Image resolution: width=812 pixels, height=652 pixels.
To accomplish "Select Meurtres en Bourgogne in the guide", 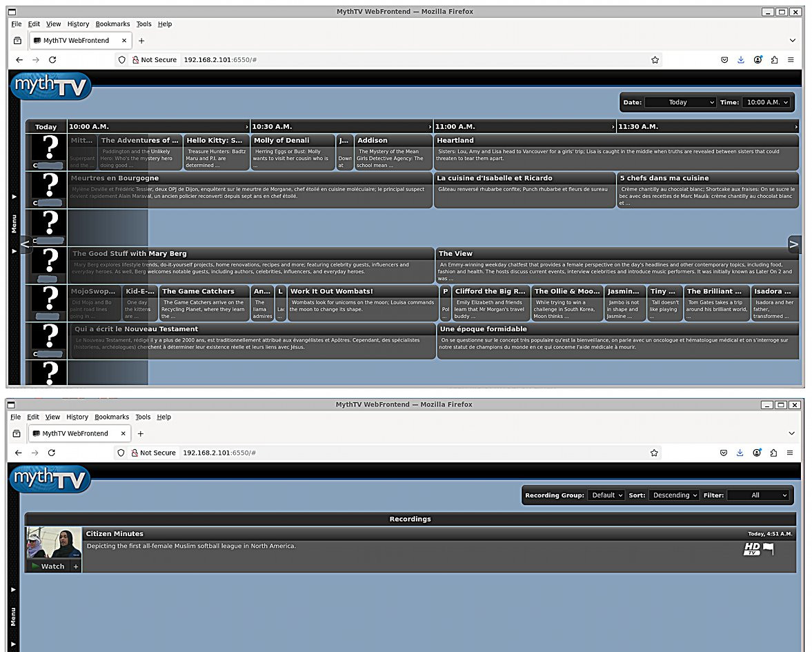I will point(250,190).
